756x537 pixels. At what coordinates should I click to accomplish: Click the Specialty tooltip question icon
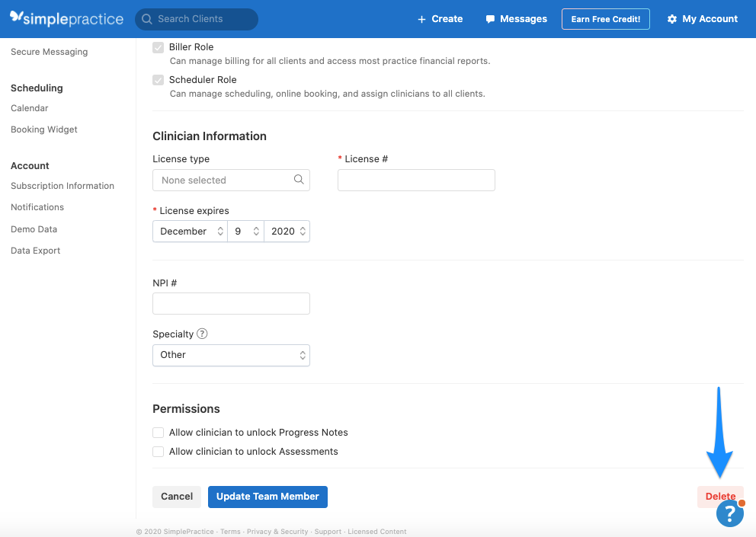tap(201, 334)
